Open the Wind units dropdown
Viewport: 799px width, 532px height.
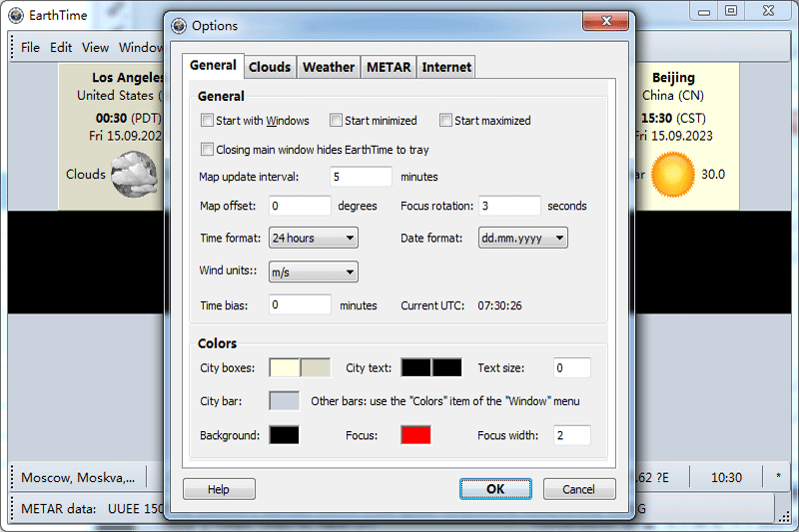tap(314, 271)
